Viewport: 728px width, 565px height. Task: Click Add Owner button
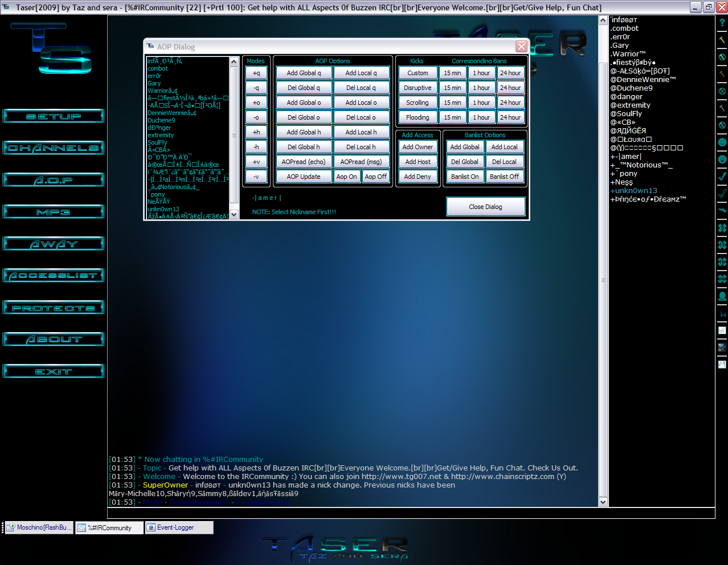pyautogui.click(x=418, y=147)
